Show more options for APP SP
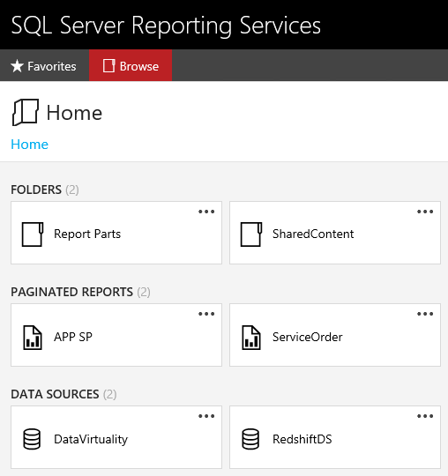This screenshot has width=448, height=476. (206, 314)
